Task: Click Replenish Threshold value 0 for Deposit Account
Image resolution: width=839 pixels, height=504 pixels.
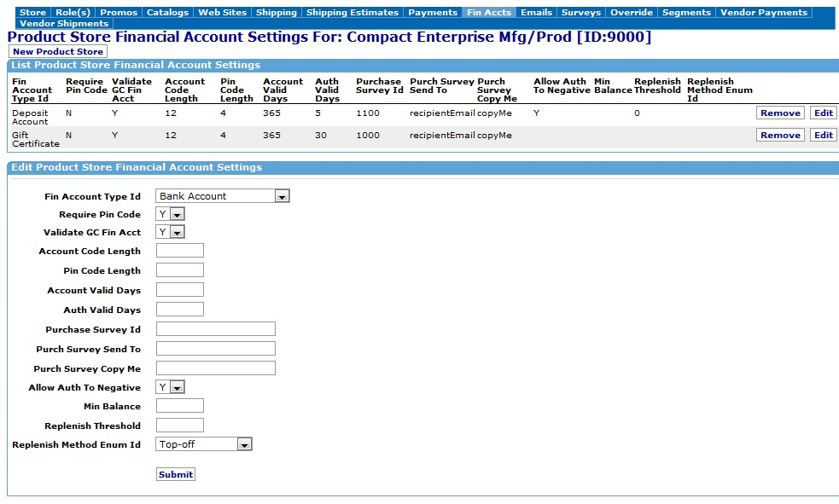Action: (x=637, y=113)
